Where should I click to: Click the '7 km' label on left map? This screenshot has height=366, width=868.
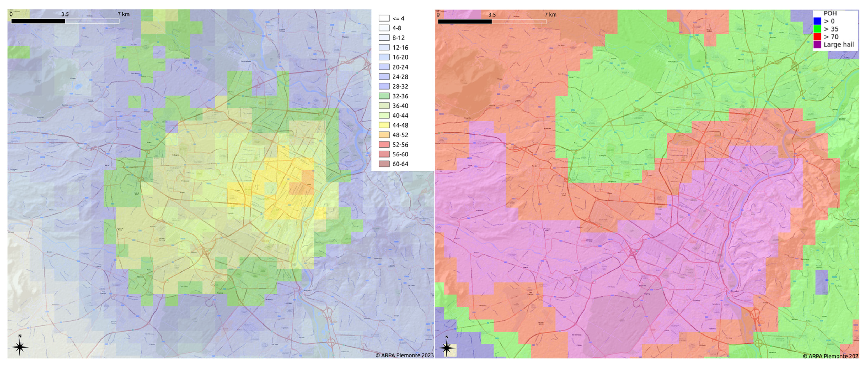click(123, 14)
